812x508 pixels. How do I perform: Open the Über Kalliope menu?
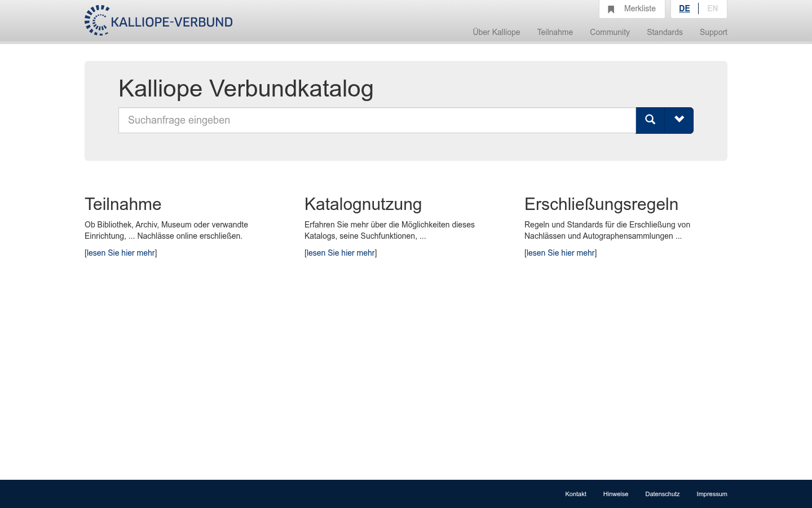(x=496, y=32)
